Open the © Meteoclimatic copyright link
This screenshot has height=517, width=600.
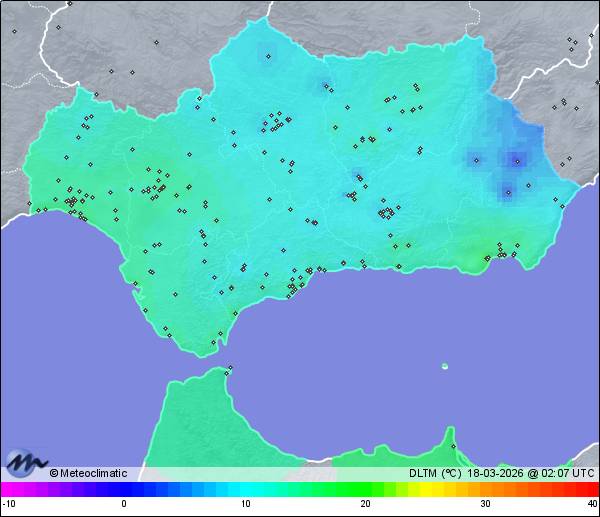point(89,473)
